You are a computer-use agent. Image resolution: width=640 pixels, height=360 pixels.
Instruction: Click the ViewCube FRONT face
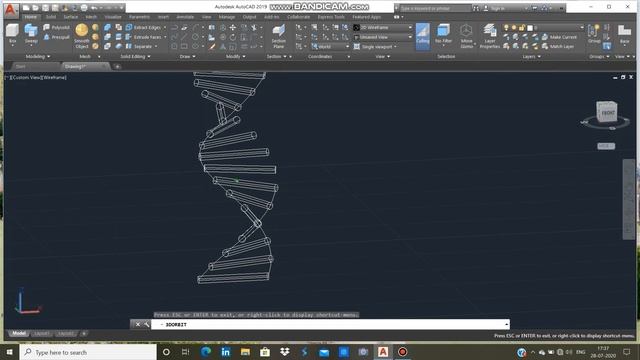(x=607, y=113)
